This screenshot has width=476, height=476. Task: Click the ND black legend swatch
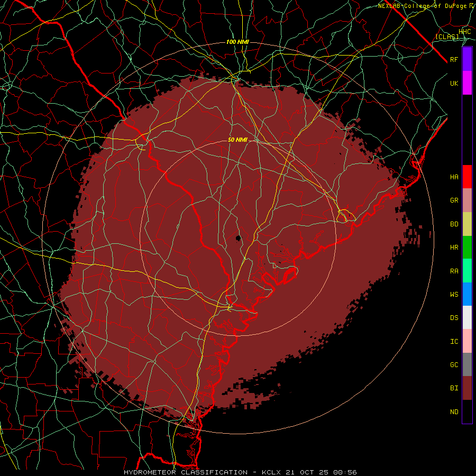[467, 411]
